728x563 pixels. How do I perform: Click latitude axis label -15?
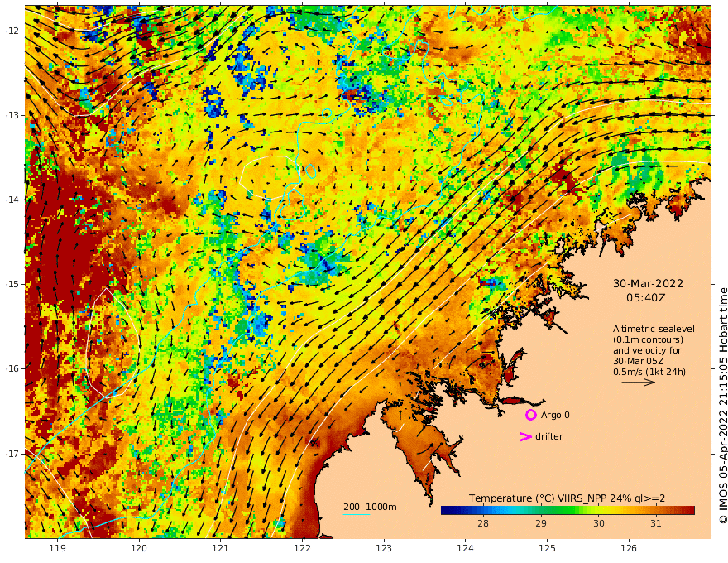tap(12, 284)
